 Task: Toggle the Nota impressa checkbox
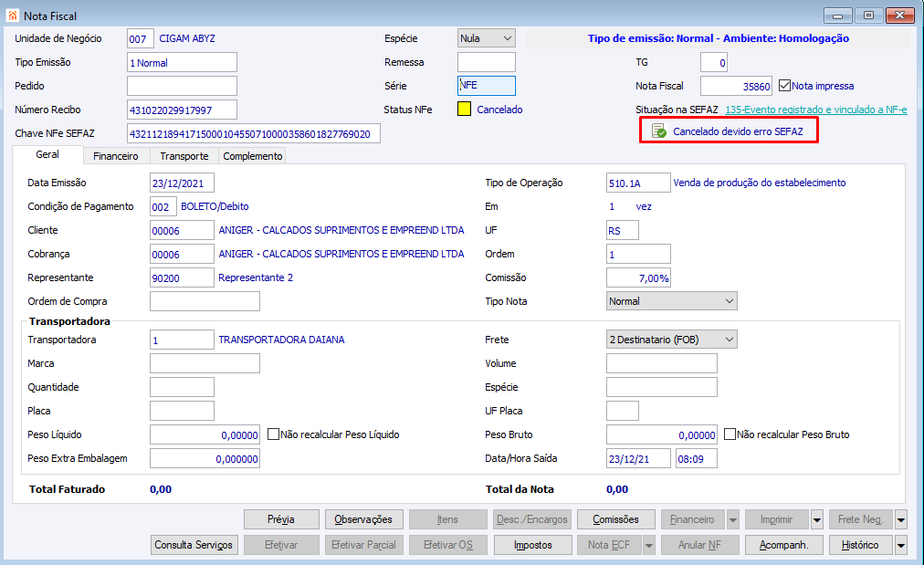click(784, 86)
